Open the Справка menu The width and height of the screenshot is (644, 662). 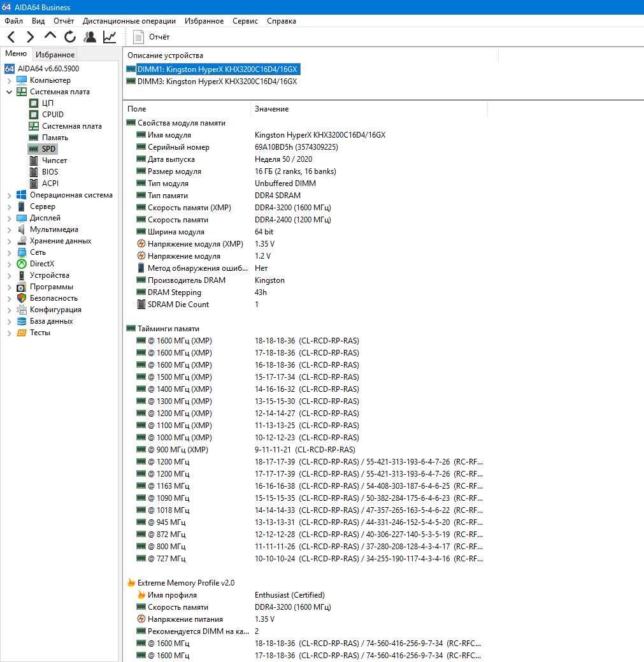(x=282, y=20)
